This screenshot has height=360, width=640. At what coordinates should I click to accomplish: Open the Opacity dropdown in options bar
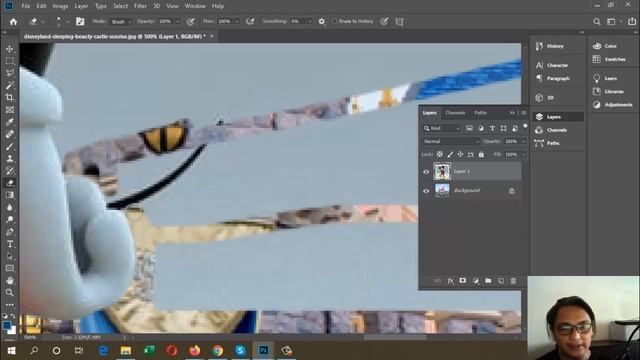click(178, 22)
